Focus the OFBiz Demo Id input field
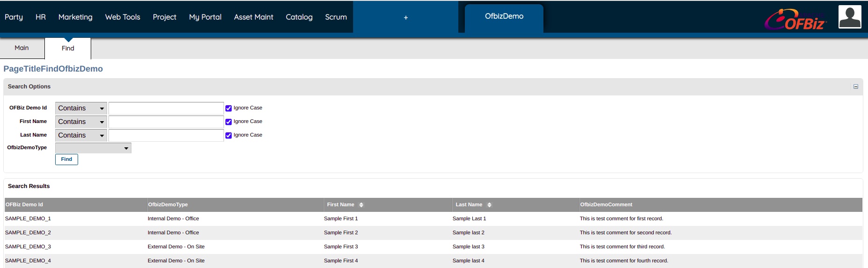Viewport: 868px width, 268px height. 166,108
